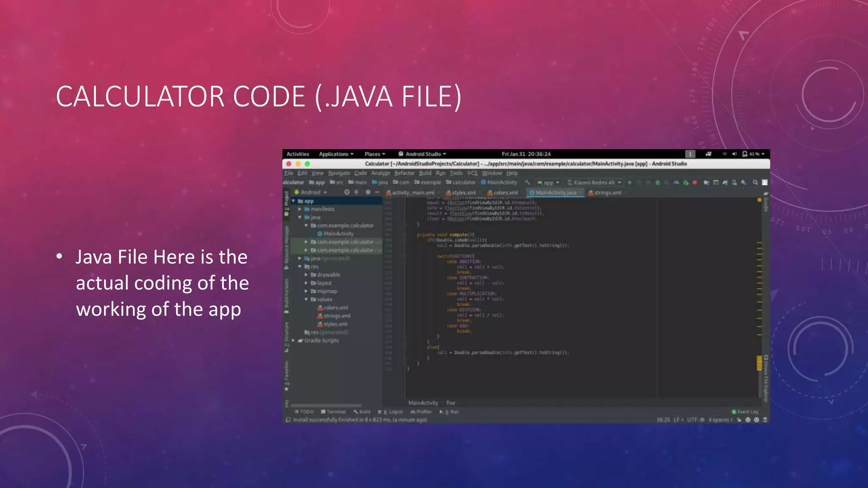The image size is (868, 488).
Task: Open Project panel settings gear
Action: point(368,192)
